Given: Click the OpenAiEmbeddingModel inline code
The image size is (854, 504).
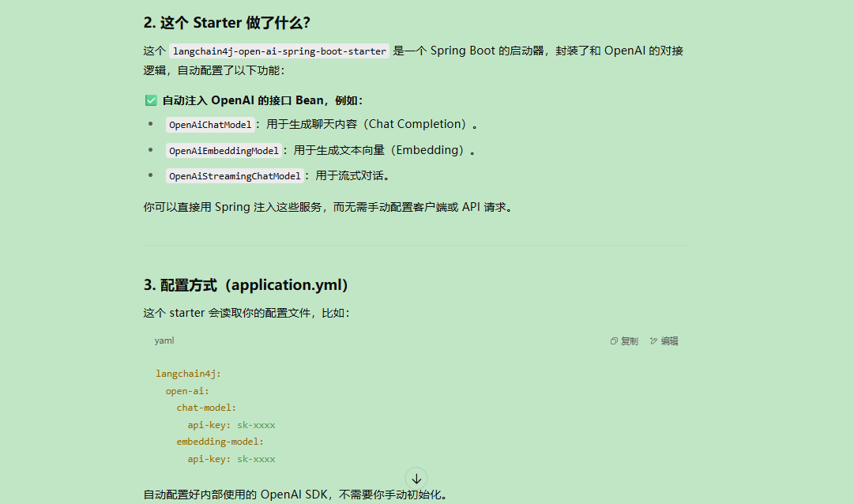Looking at the screenshot, I should coord(224,151).
